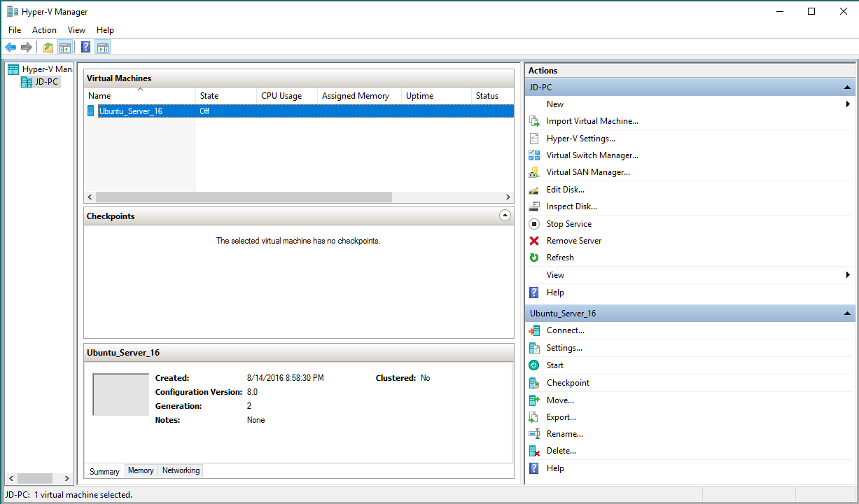859x504 pixels.
Task: Sort by the Status column header
Action: 492,96
